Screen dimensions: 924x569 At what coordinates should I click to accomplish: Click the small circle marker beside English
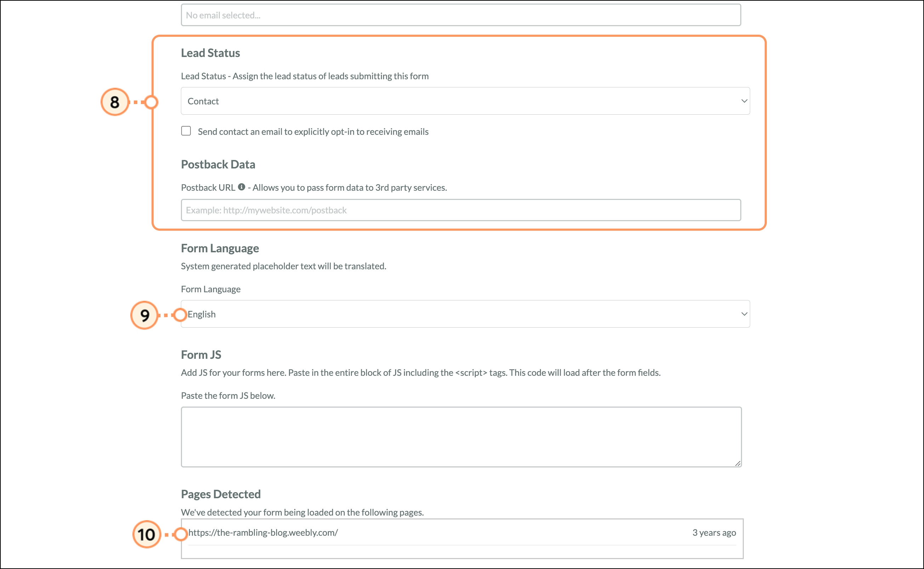[180, 315]
